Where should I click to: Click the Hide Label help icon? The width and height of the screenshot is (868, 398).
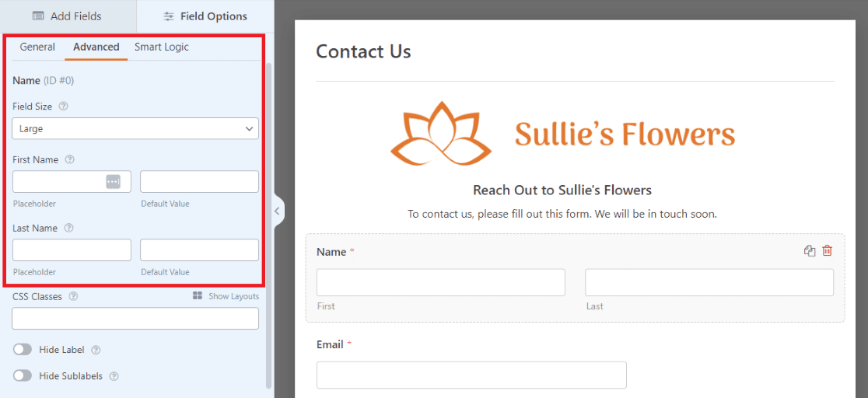point(96,350)
